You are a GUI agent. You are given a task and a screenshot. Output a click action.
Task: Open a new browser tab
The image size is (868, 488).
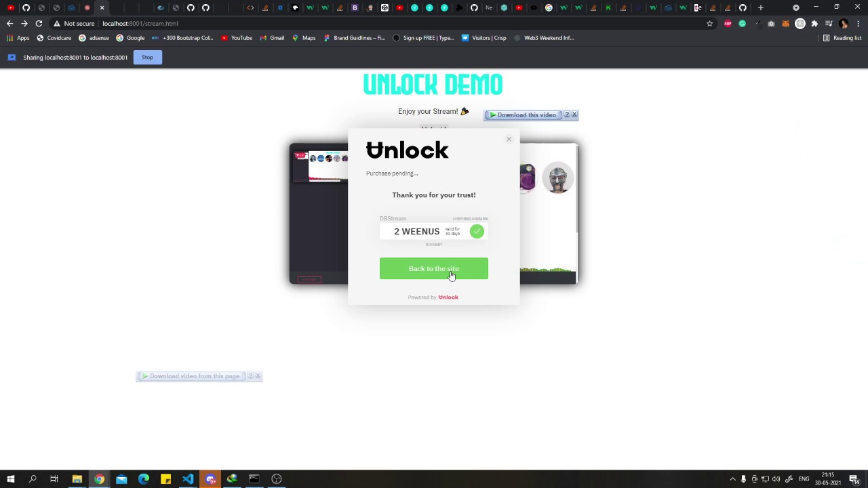coord(761,7)
